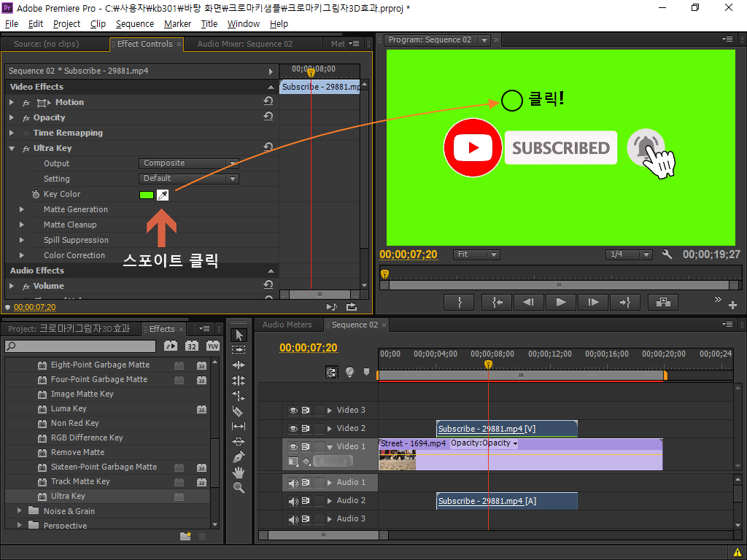Select the Selection arrow tool
The image size is (747, 560).
pos(239,335)
